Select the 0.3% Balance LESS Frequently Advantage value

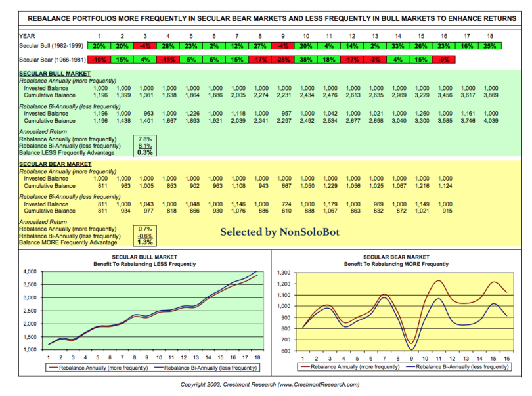[x=145, y=152]
